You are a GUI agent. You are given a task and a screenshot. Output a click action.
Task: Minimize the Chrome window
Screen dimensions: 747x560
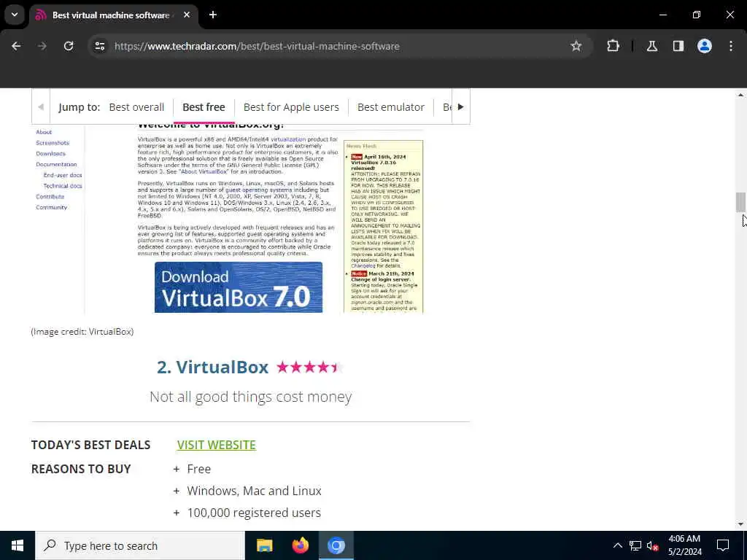663,15
